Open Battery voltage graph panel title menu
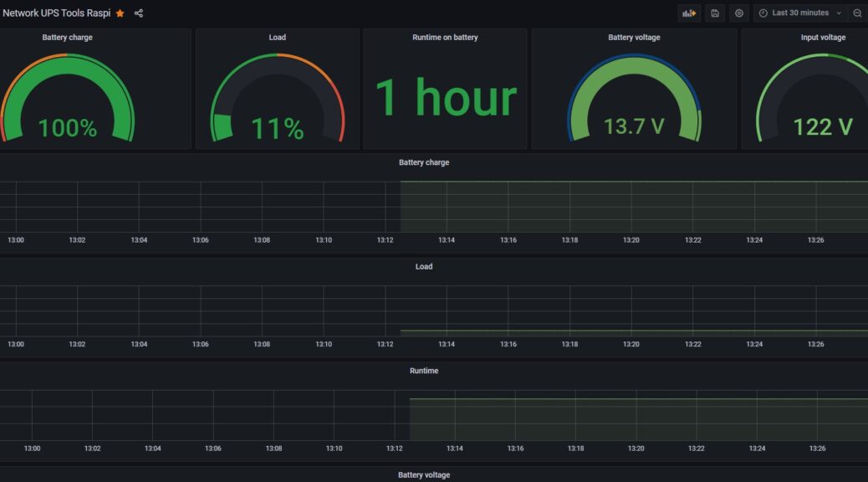868x482 pixels. point(424,474)
